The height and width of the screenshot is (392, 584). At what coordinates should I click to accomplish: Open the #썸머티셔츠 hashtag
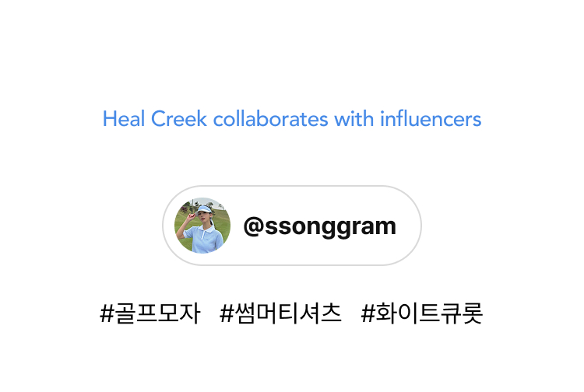280,313
